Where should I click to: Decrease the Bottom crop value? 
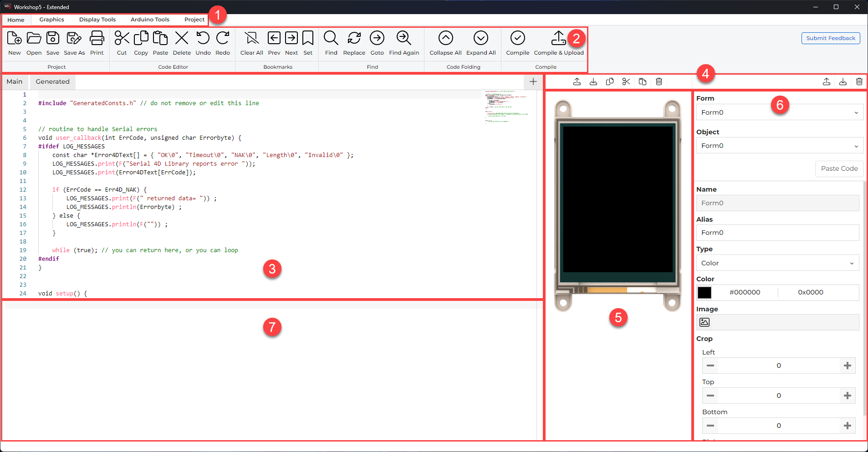(x=710, y=426)
